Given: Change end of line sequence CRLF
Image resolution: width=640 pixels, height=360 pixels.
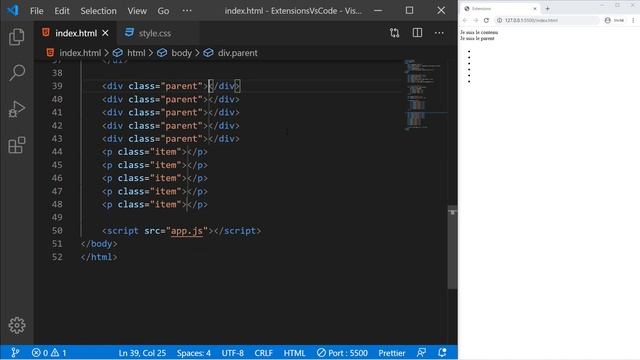Looking at the screenshot, I should click(263, 353).
